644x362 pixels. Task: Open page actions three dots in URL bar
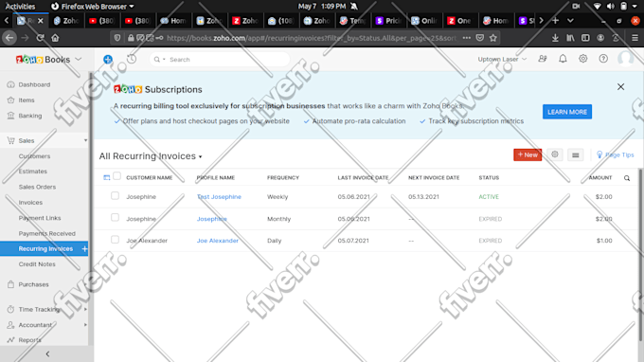point(467,38)
